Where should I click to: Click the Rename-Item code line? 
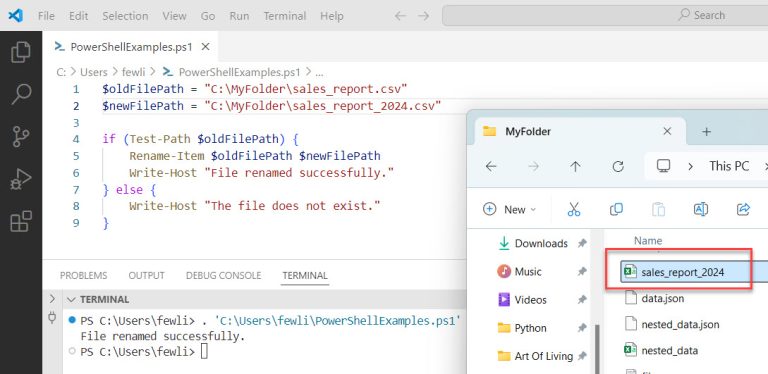point(255,156)
